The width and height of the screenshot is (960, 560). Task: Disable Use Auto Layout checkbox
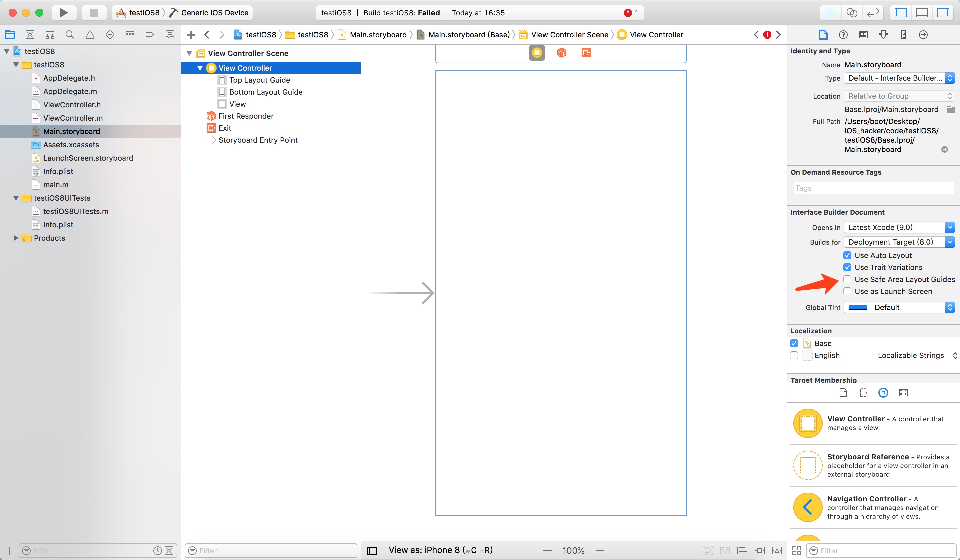847,255
